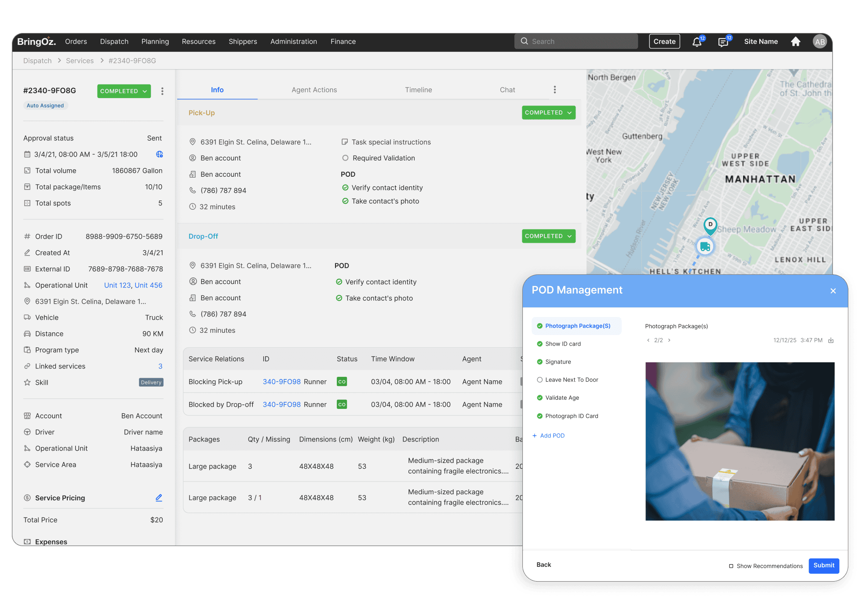Click the BringOz logo

pyautogui.click(x=36, y=41)
